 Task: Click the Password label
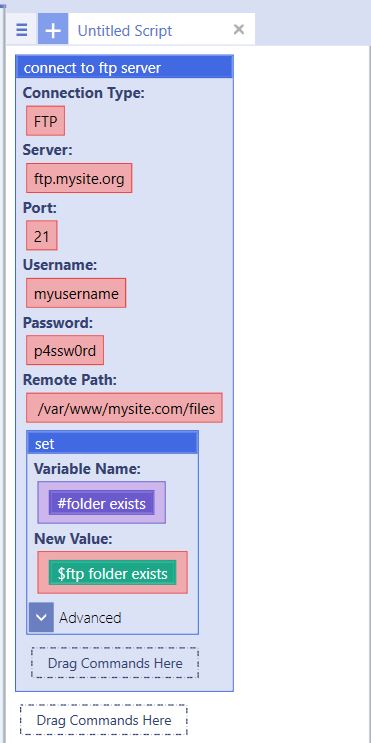tap(58, 322)
